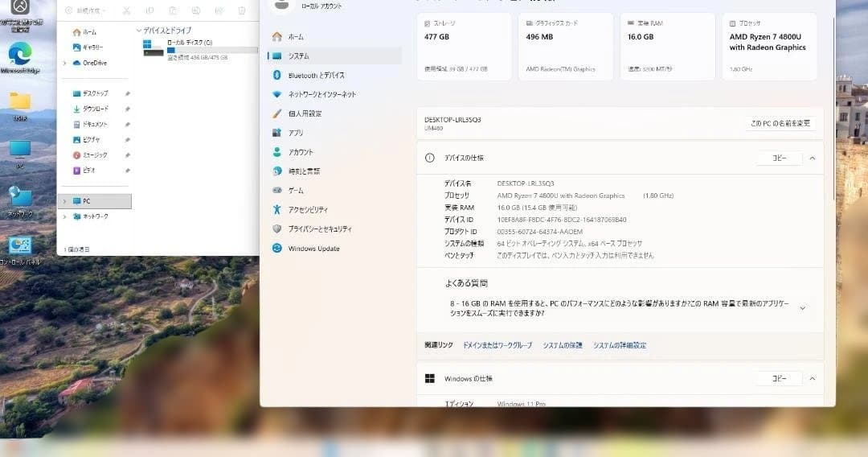Open the USER folder on desktop

[x=20, y=106]
